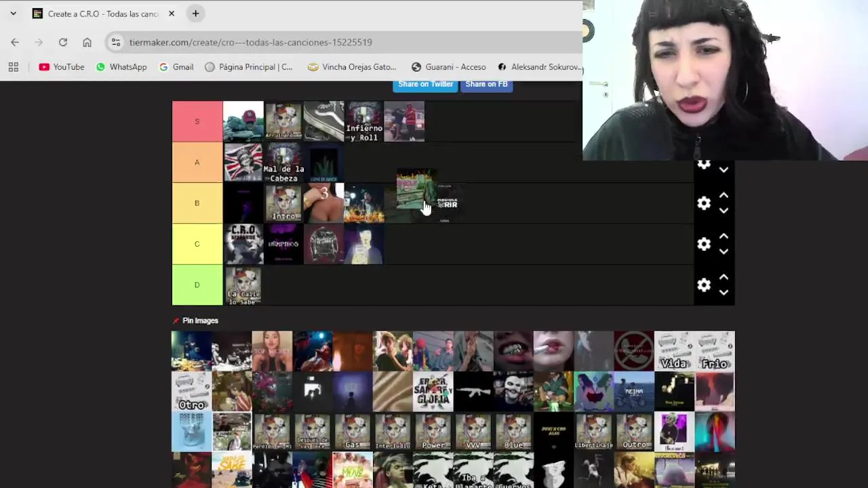Viewport: 868px width, 488px height.
Task: Open Guarani - Acceso bookmark
Action: [x=449, y=67]
